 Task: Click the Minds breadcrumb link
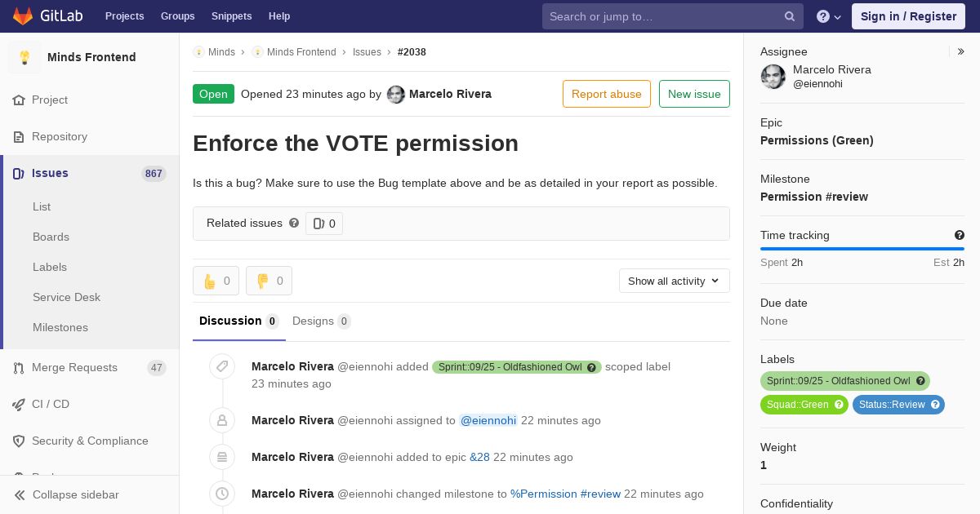(x=221, y=51)
